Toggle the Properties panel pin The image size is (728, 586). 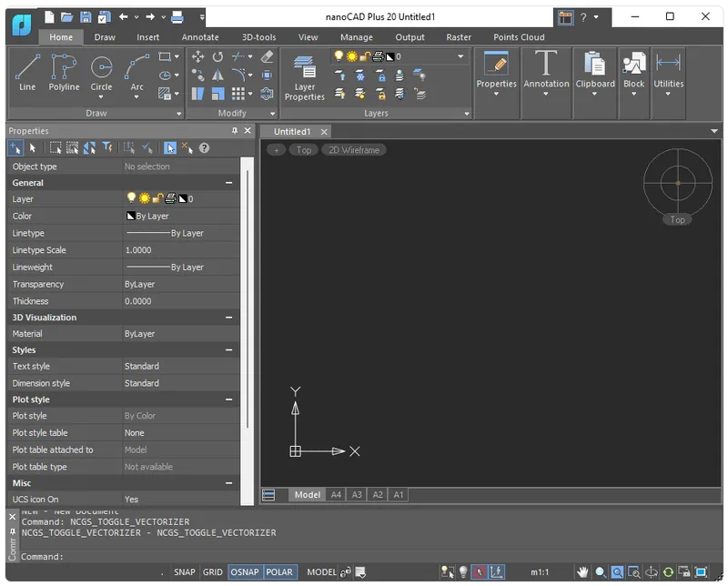coord(235,131)
